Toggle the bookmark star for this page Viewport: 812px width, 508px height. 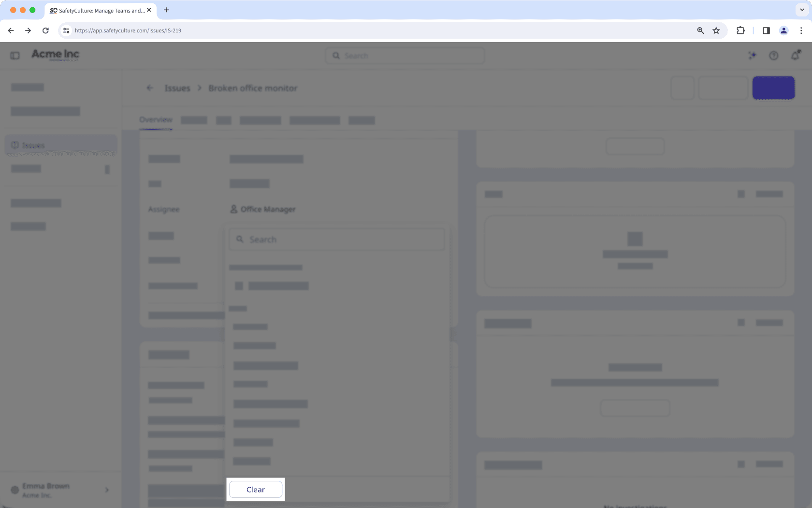coord(716,30)
